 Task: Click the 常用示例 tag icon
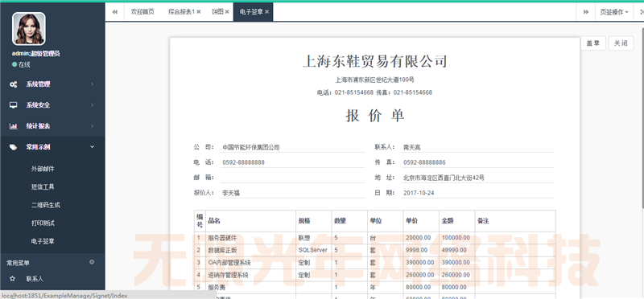point(14,147)
